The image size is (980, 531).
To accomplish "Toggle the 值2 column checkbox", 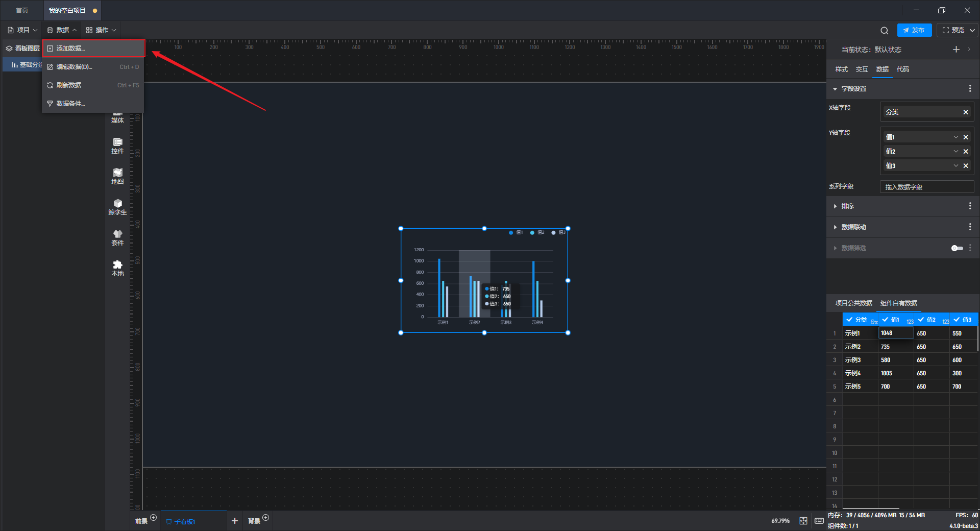I will [921, 320].
